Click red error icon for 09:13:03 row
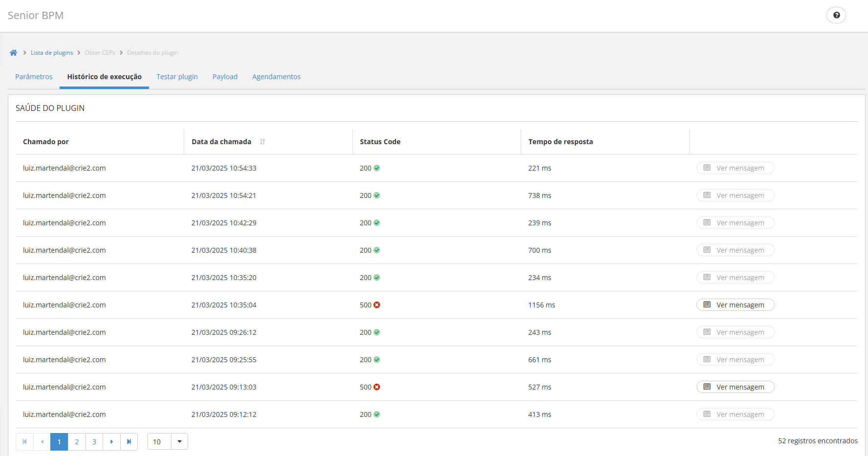The width and height of the screenshot is (868, 456). pos(377,387)
